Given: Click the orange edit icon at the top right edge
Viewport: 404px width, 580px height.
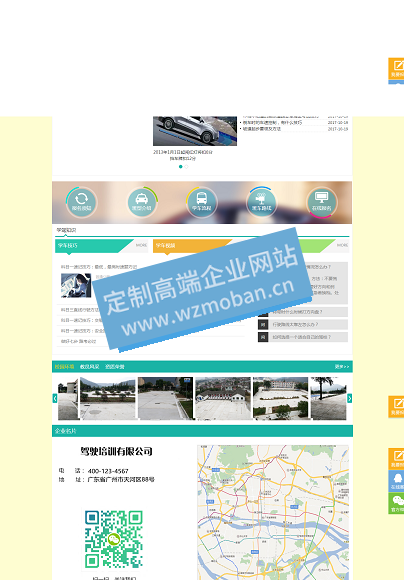Looking at the screenshot, I should click(396, 69).
